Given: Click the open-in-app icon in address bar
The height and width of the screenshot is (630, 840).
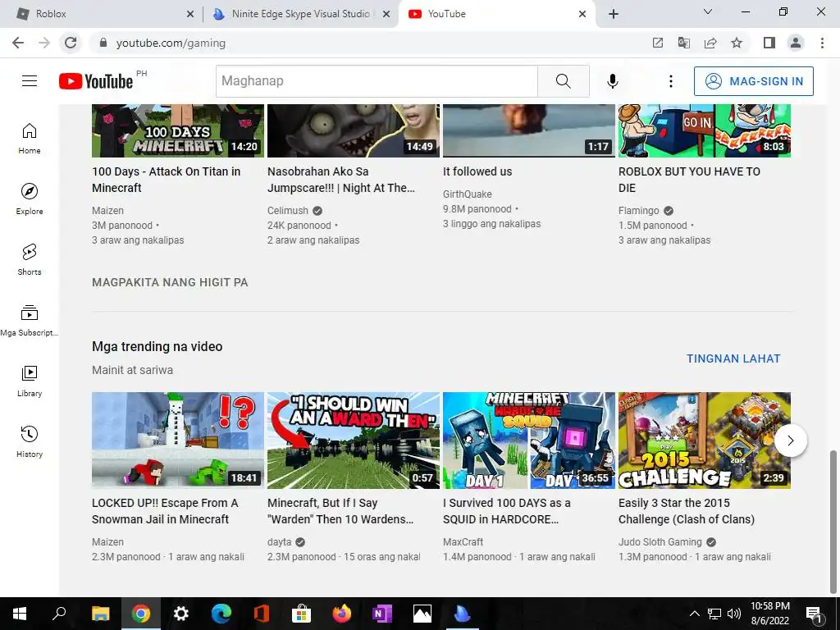Looking at the screenshot, I should click(657, 43).
